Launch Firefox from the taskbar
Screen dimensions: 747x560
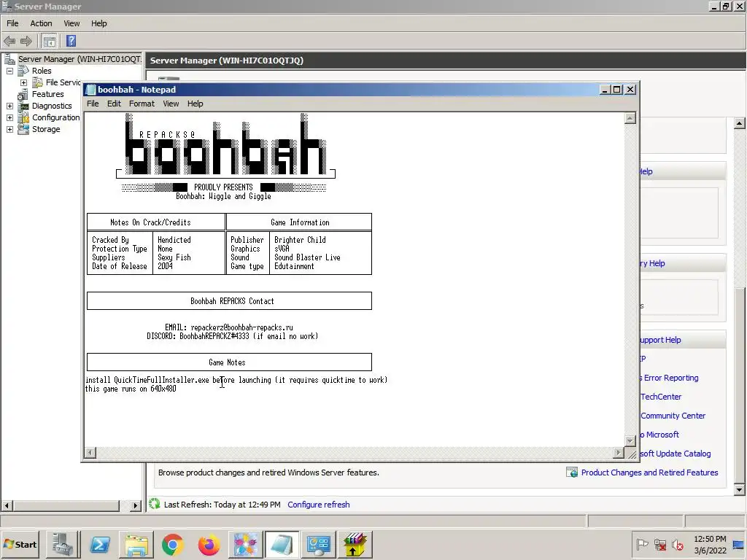coord(209,545)
